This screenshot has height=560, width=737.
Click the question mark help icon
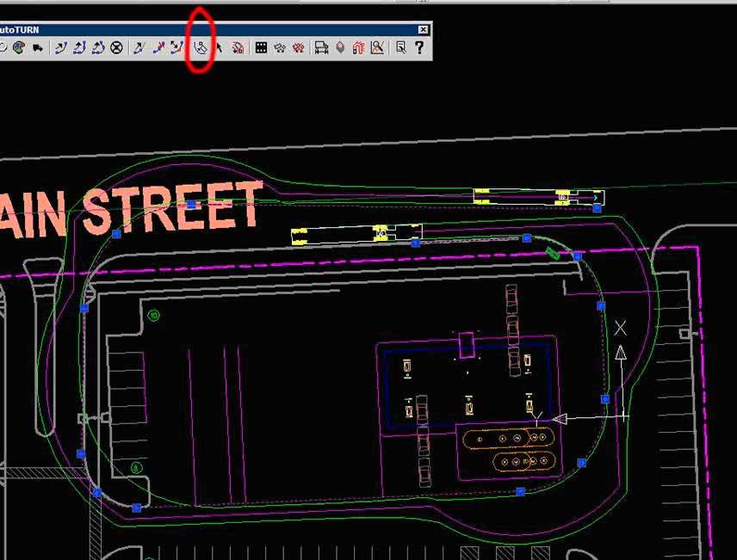pos(419,48)
